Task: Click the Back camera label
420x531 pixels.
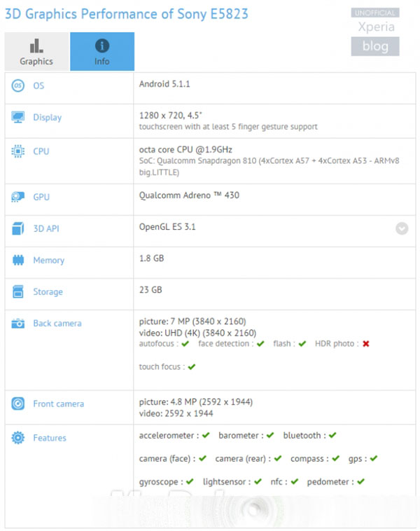Action: pyautogui.click(x=57, y=324)
